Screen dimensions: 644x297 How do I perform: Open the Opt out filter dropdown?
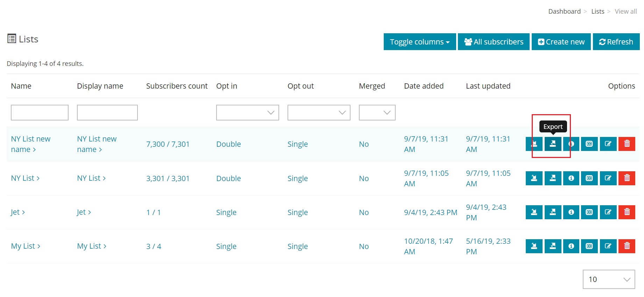pos(319,113)
